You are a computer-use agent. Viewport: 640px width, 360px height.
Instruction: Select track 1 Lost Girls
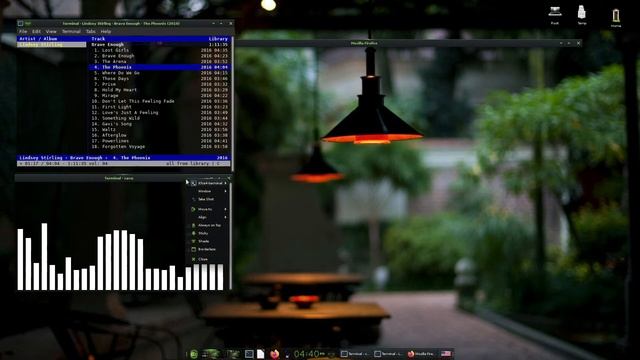coord(160,50)
